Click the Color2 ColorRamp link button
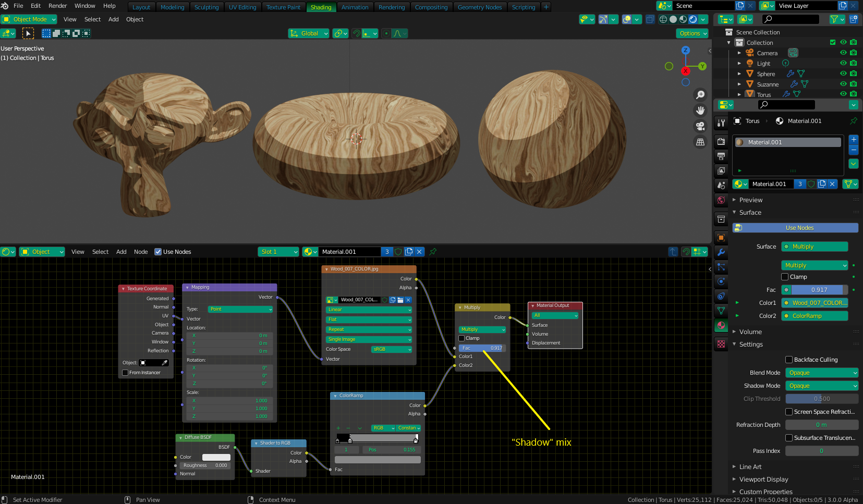 815,316
